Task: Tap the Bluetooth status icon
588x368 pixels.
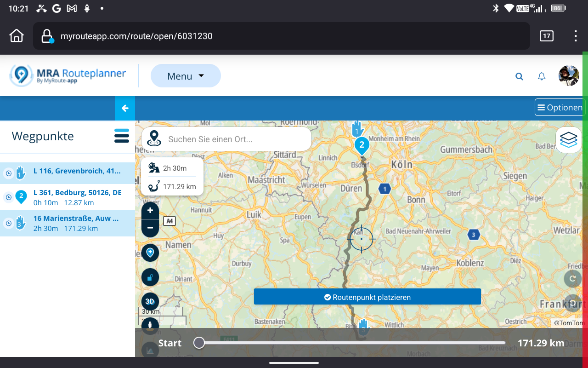Action: point(496,8)
